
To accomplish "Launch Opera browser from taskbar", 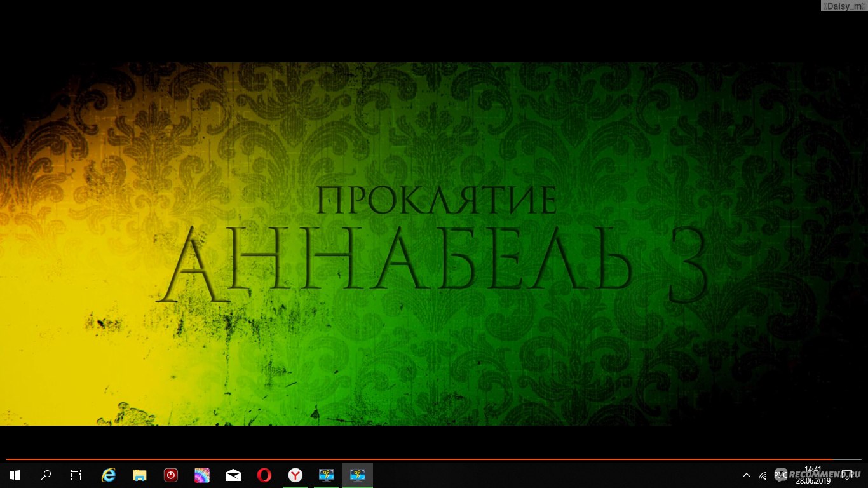I will click(264, 475).
